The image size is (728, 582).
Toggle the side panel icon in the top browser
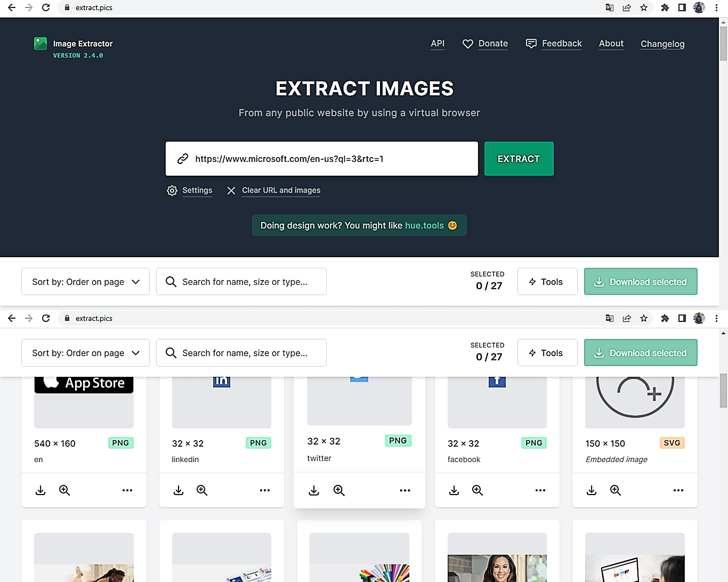(682, 8)
